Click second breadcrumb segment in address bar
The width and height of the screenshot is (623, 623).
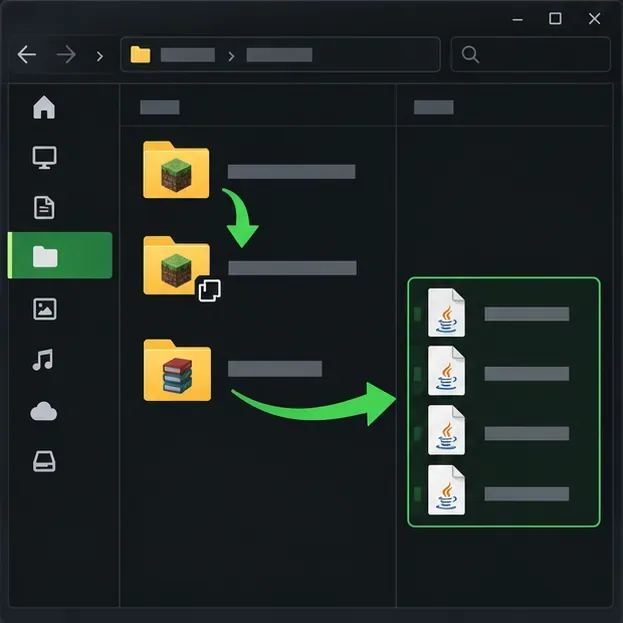279,55
